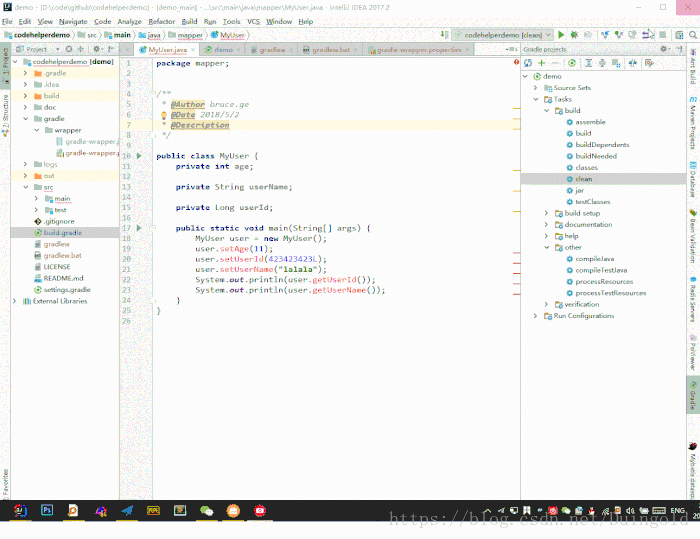Viewport: 700px width, 539px height.
Task: Open the Build menu
Action: (x=189, y=21)
